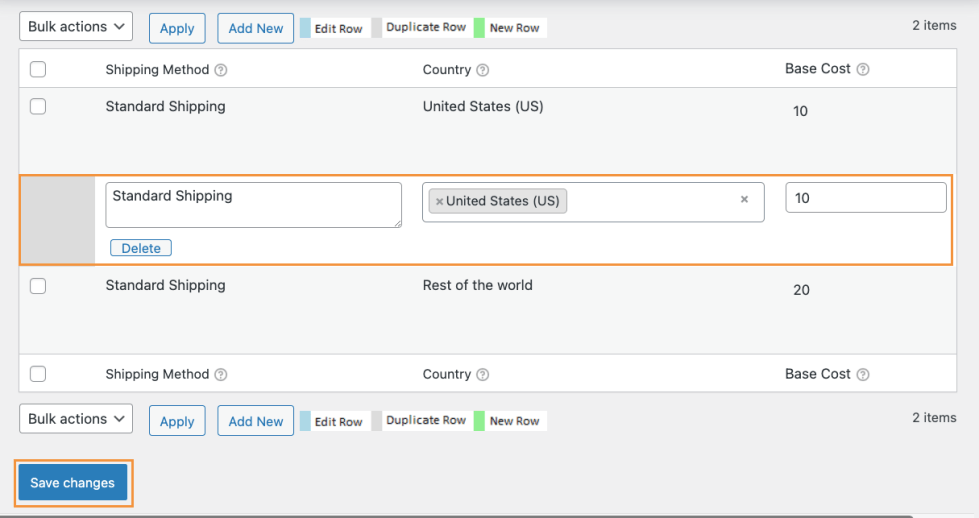Select the Rest of the world row checkbox
The height and width of the screenshot is (518, 979).
click(x=38, y=286)
